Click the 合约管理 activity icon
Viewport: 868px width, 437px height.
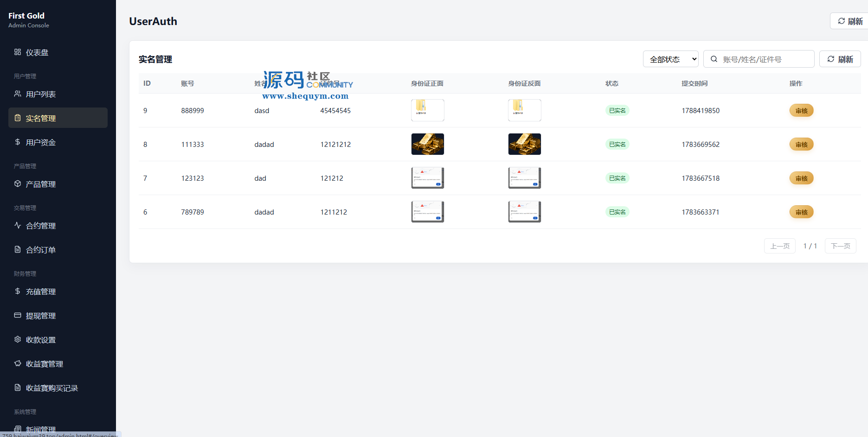click(x=18, y=225)
